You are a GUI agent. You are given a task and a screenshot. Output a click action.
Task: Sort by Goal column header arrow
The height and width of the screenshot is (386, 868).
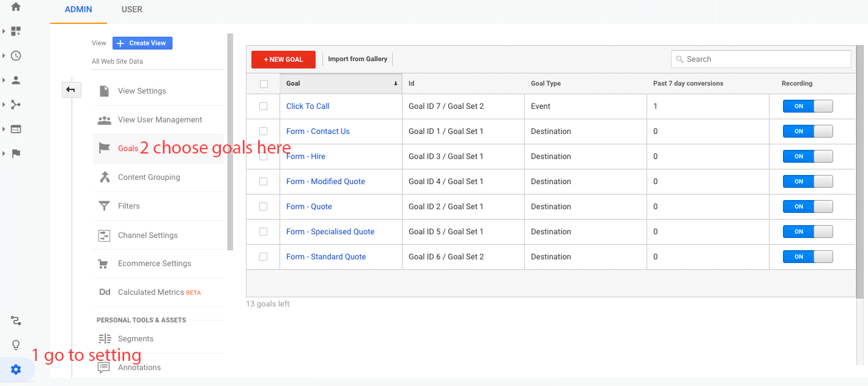395,84
